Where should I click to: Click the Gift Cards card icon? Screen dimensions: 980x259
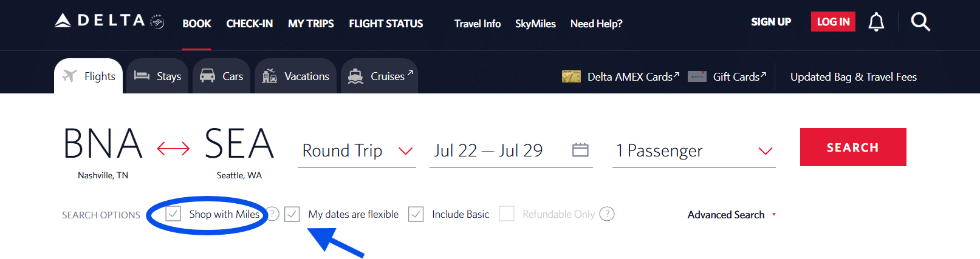point(697,77)
